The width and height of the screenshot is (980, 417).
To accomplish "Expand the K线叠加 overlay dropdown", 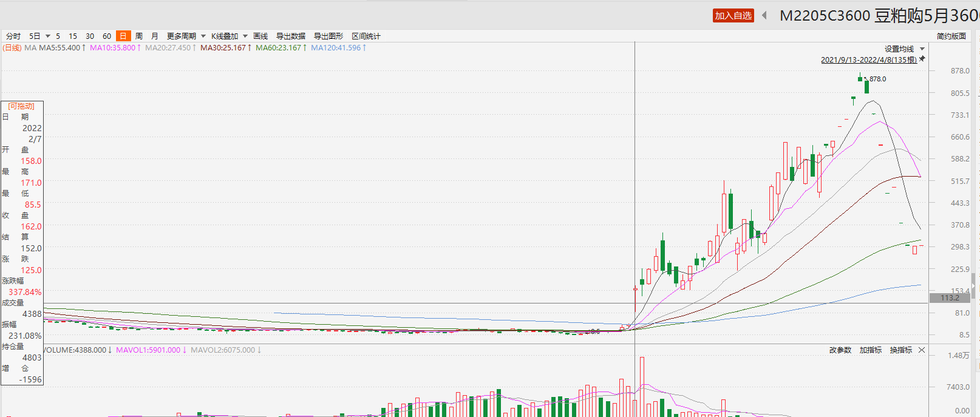I will tap(245, 36).
